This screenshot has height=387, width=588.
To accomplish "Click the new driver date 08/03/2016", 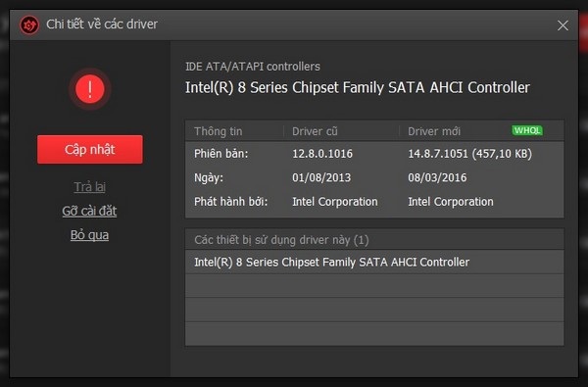I will [437, 177].
